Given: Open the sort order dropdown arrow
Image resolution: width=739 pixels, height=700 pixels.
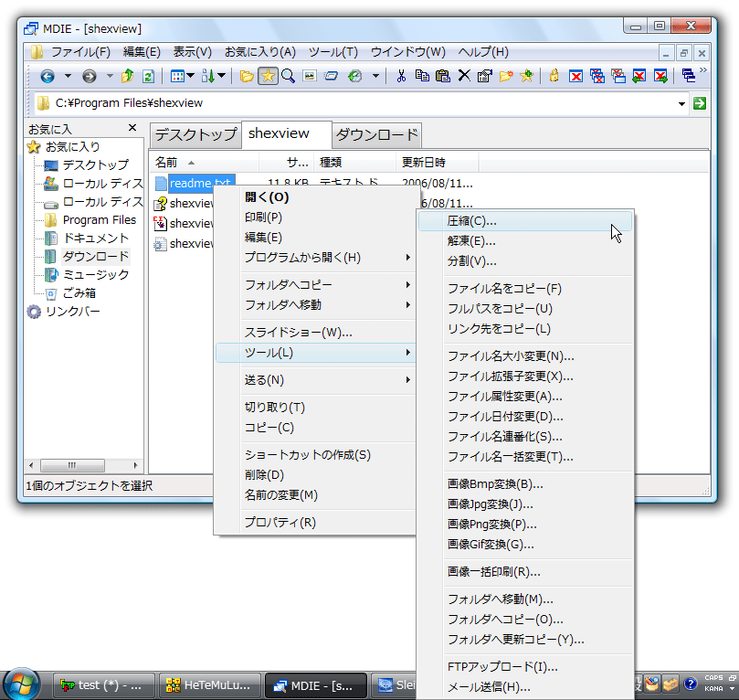Looking at the screenshot, I should click(221, 76).
